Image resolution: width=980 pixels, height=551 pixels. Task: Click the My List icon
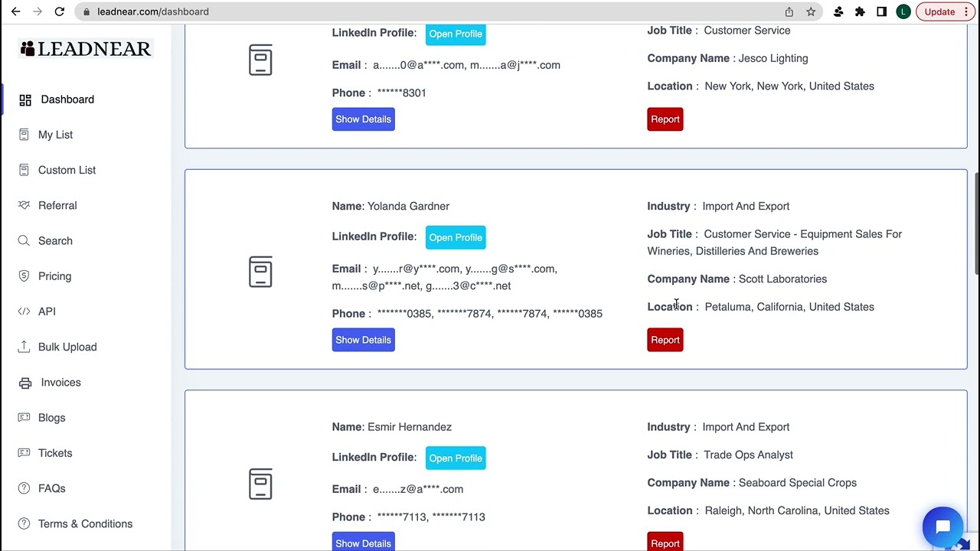tap(24, 135)
